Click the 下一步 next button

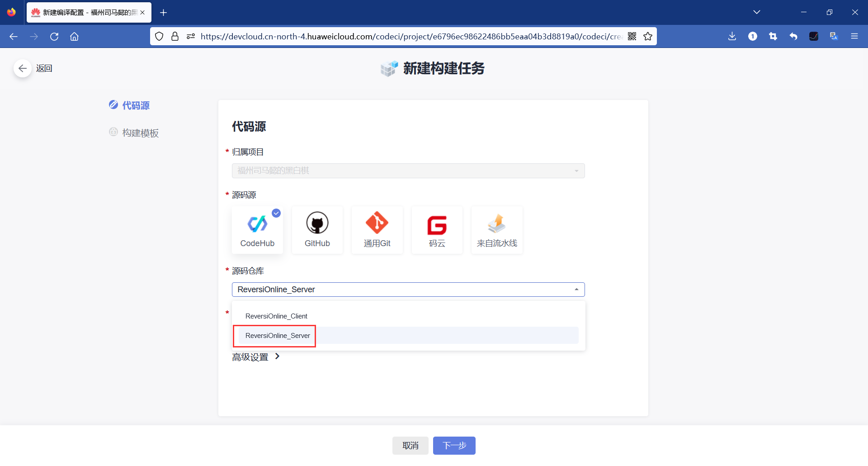(x=454, y=445)
